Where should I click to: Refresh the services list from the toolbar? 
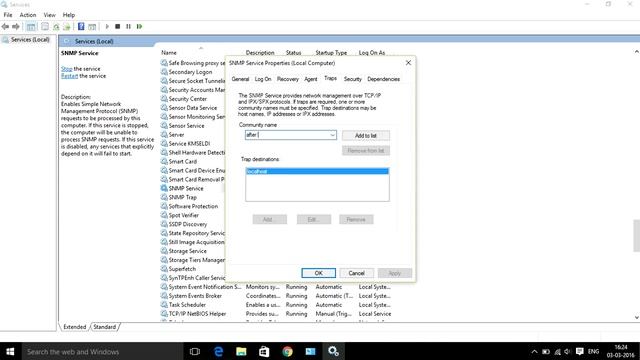tap(56, 27)
